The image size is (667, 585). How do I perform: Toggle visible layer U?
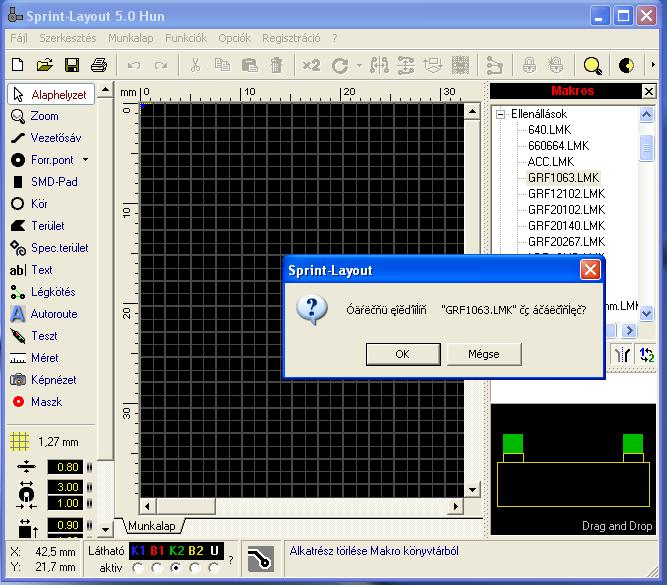pos(214,551)
